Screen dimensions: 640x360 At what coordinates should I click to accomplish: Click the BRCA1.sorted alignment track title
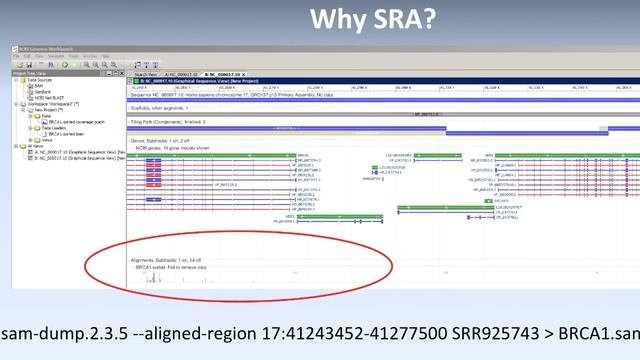pyautogui.click(x=171, y=267)
